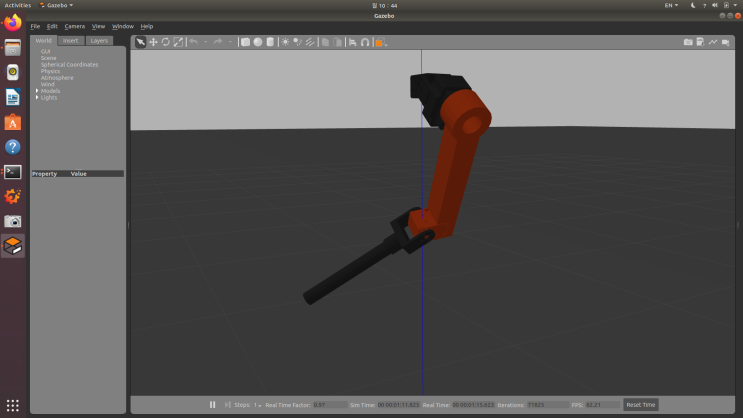
Task: Add a point light
Action: [x=285, y=42]
